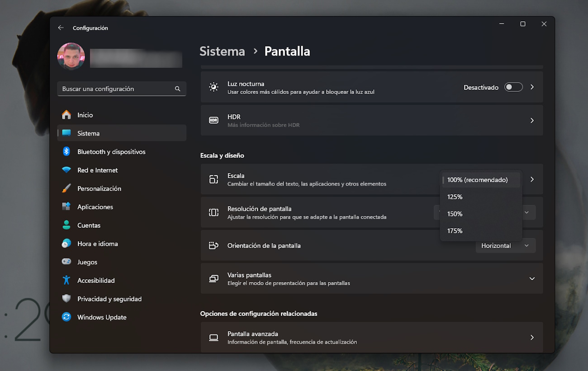The width and height of the screenshot is (588, 371).
Task: Open Bluetooth y dispositivos settings
Action: coord(122,151)
